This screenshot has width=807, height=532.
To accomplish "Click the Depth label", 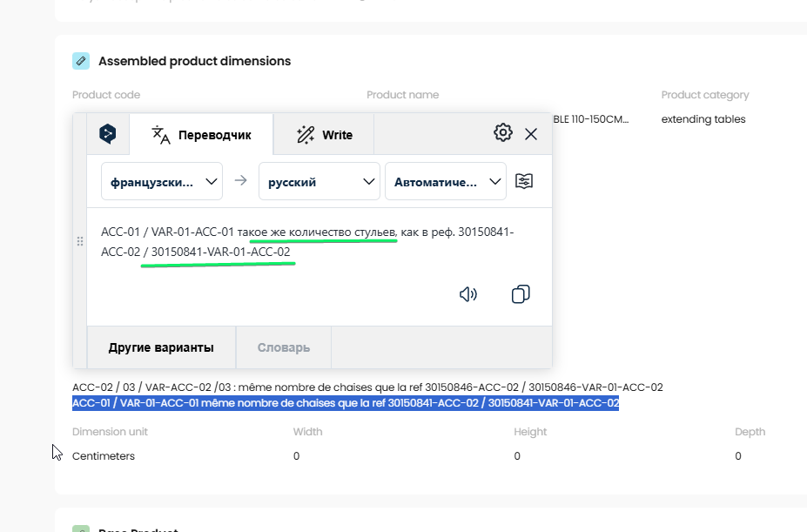I will pyautogui.click(x=750, y=432).
